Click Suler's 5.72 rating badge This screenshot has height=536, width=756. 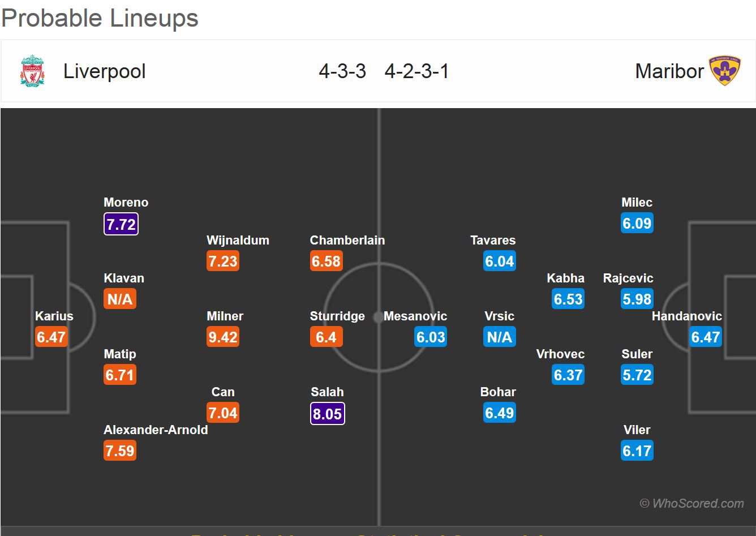(x=637, y=375)
